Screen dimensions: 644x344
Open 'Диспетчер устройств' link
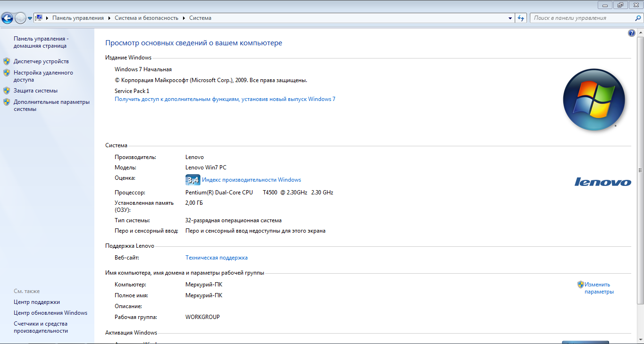point(41,61)
